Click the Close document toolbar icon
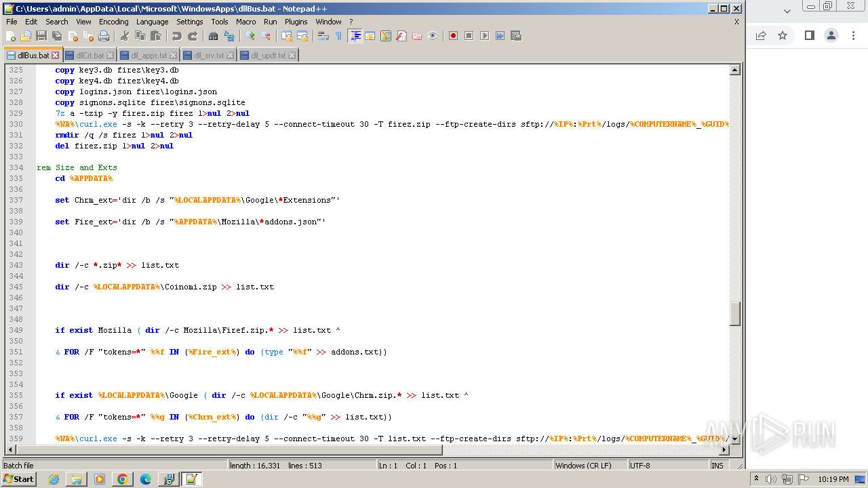868x488 pixels. coord(73,36)
